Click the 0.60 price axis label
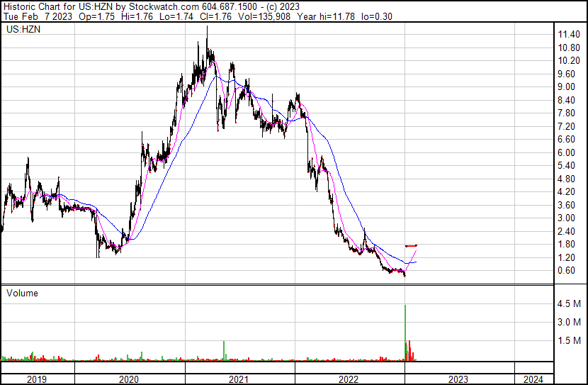Screen dimensions: 588x385 (x=566, y=271)
